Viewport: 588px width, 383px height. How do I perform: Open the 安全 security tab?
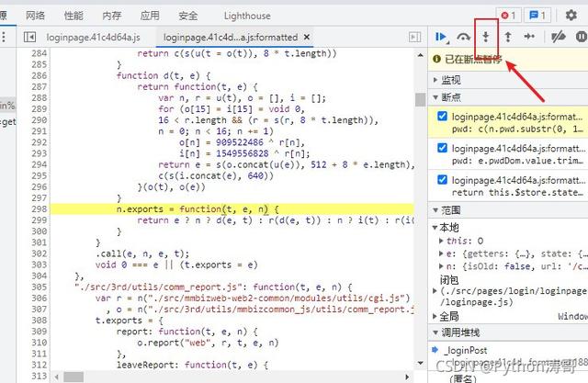tap(188, 16)
